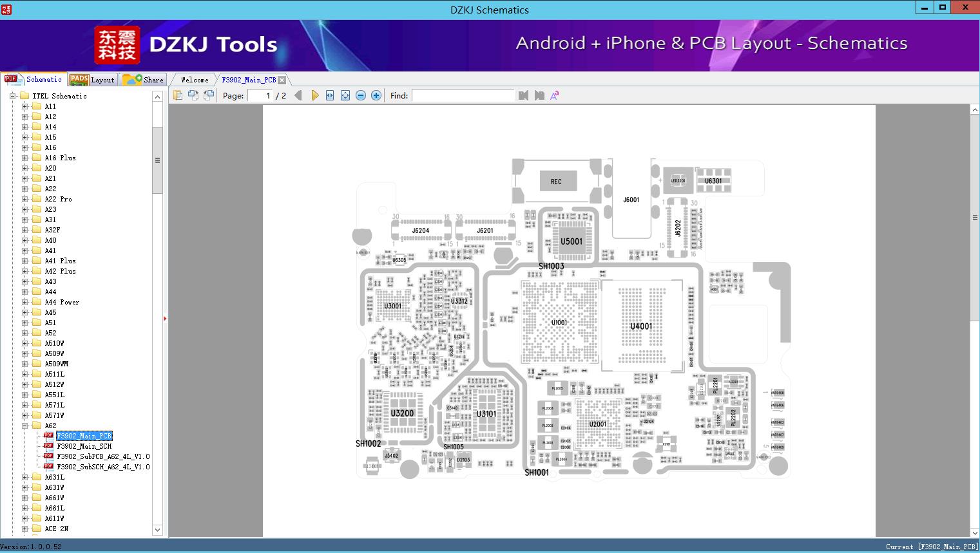Click the page number input field
980x553 pixels.
[260, 95]
